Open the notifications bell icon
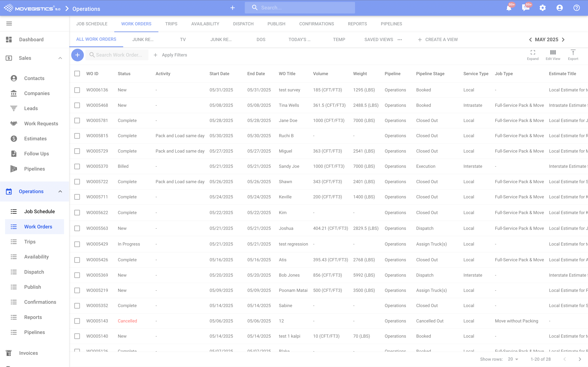The height and width of the screenshot is (367, 588). point(509,8)
